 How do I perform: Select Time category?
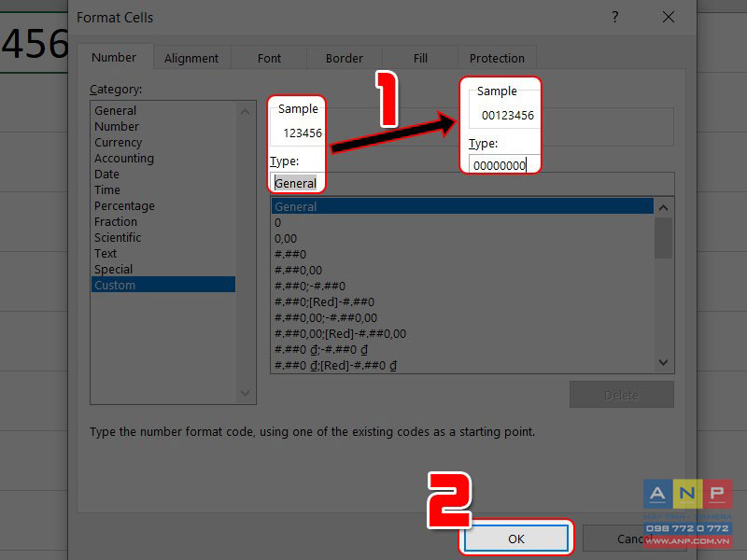[162, 189]
